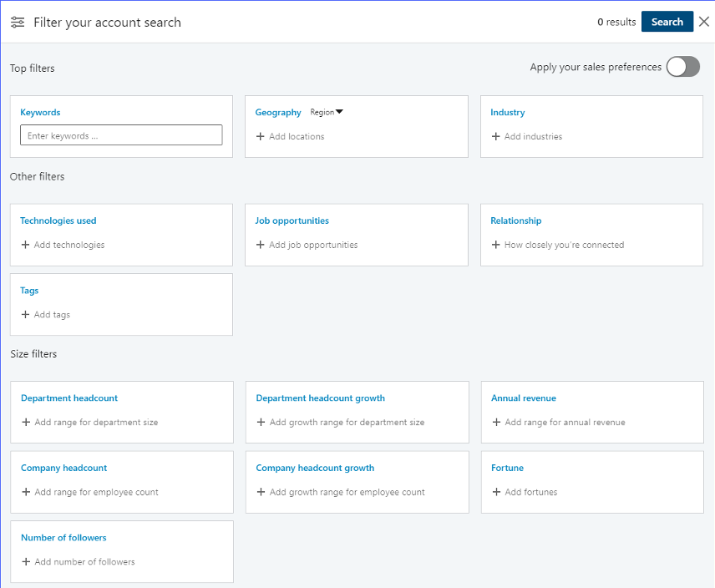Click Add growth range for employee count text
The height and width of the screenshot is (588, 715).
point(347,492)
